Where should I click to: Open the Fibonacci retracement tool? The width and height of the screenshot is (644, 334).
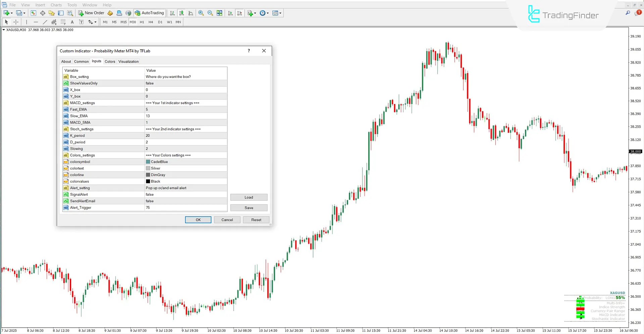tap(63, 22)
